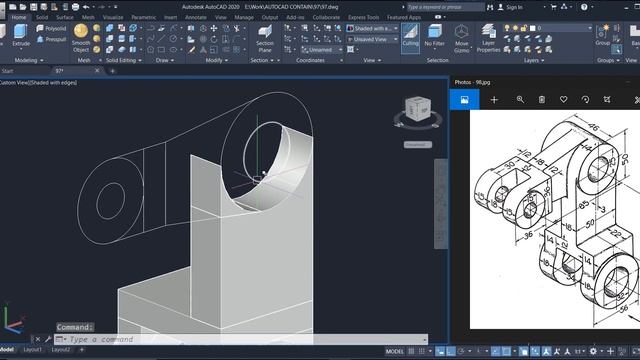
Task: Toggle layer on/off lightbulb icon
Action: click(x=507, y=28)
